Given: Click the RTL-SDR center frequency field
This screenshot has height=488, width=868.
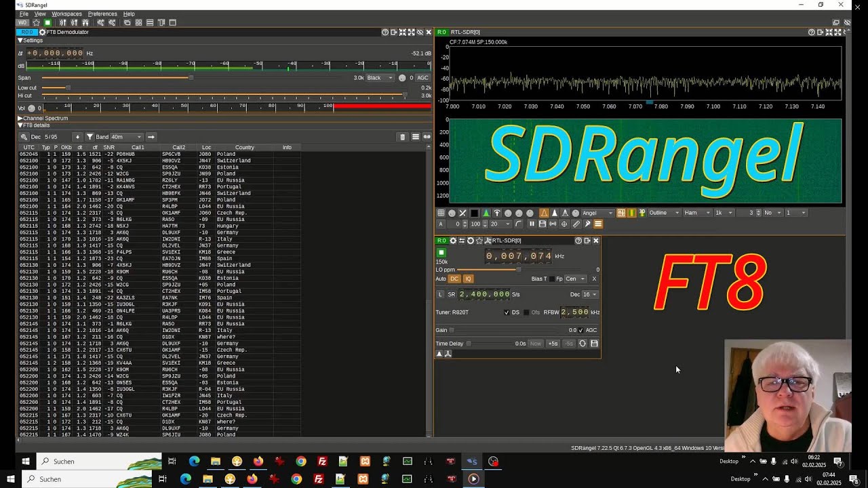Looking at the screenshot, I should click(519, 256).
